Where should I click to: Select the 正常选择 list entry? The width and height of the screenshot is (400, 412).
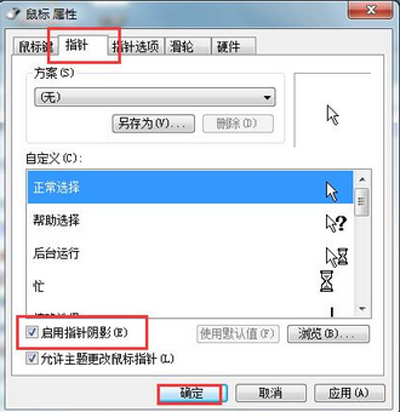[190, 187]
